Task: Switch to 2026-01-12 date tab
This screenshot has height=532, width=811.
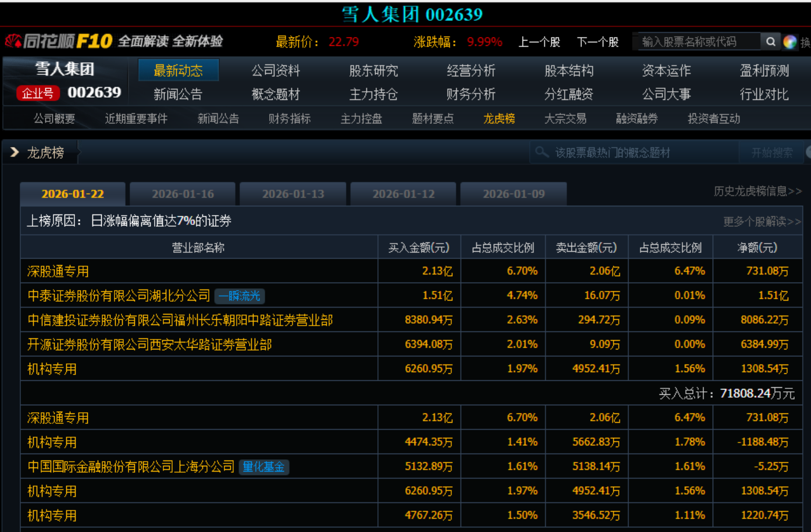Action: (x=403, y=194)
